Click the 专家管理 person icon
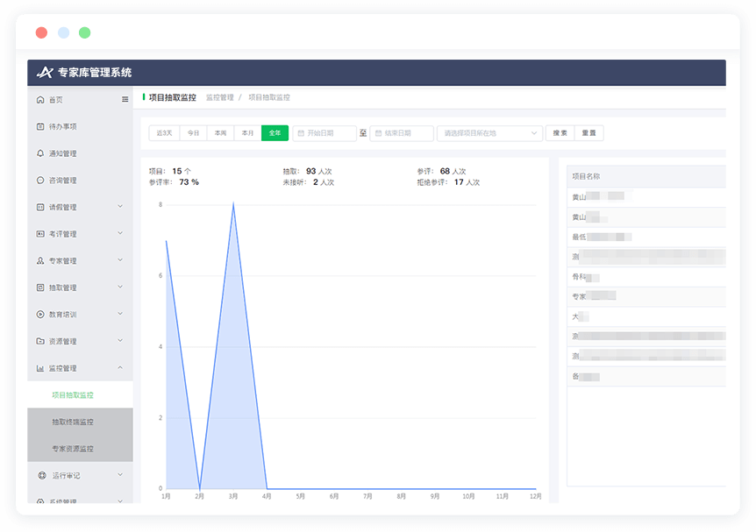 pyautogui.click(x=40, y=261)
